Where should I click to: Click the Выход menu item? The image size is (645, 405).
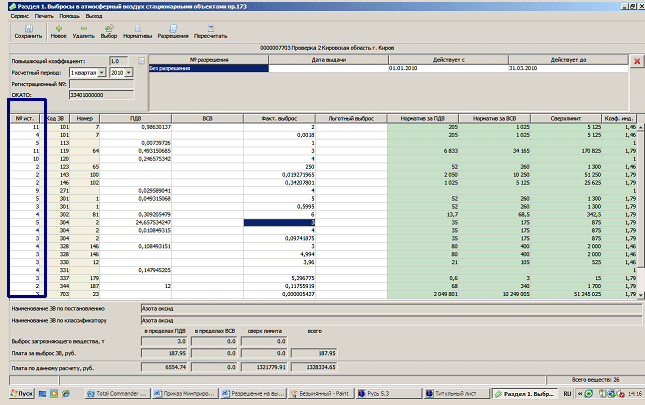click(94, 18)
